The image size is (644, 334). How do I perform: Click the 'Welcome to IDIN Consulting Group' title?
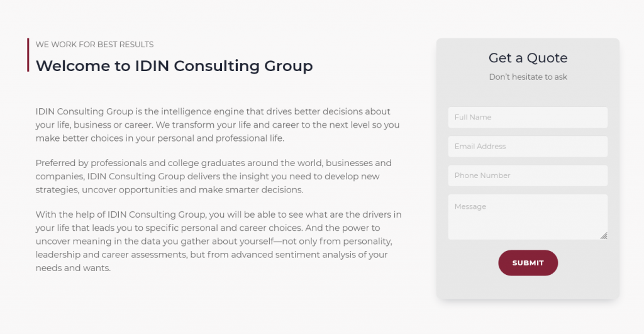point(174,66)
